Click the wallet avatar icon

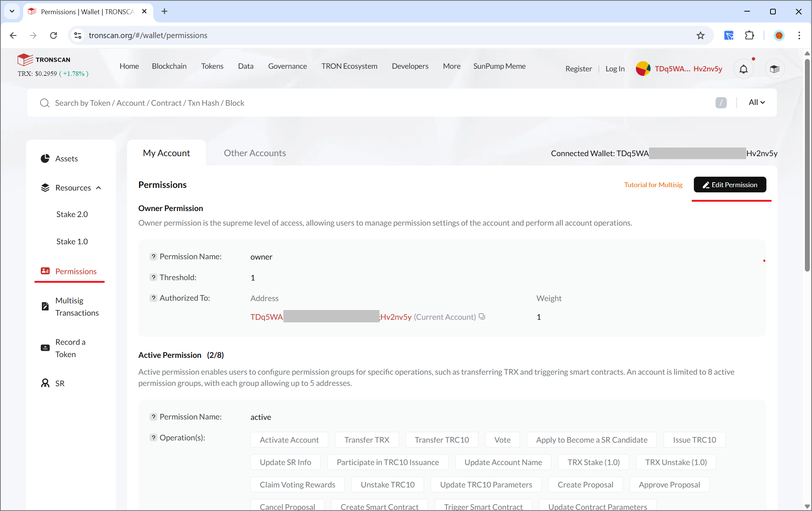pyautogui.click(x=643, y=69)
